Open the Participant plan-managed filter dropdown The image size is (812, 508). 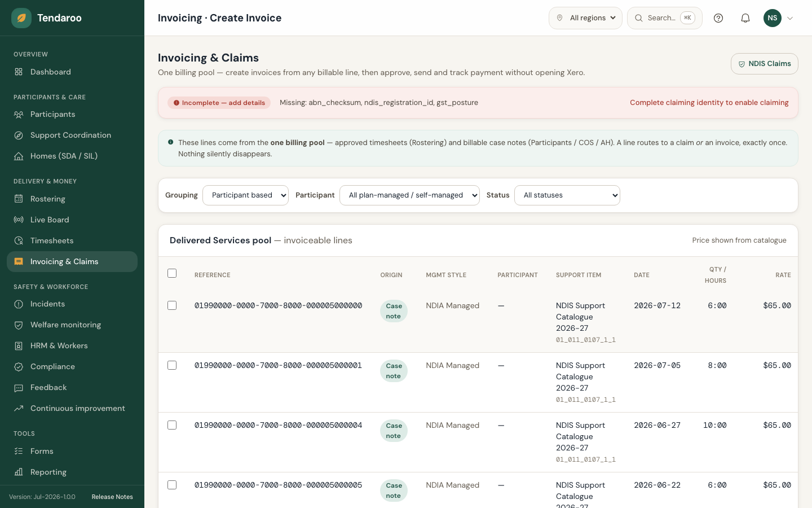point(409,195)
